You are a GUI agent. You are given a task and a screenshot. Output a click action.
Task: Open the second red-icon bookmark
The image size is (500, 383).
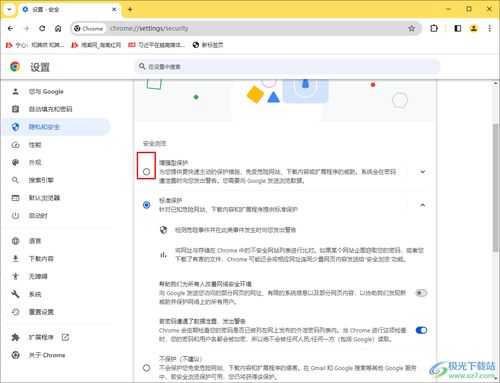tap(96, 45)
